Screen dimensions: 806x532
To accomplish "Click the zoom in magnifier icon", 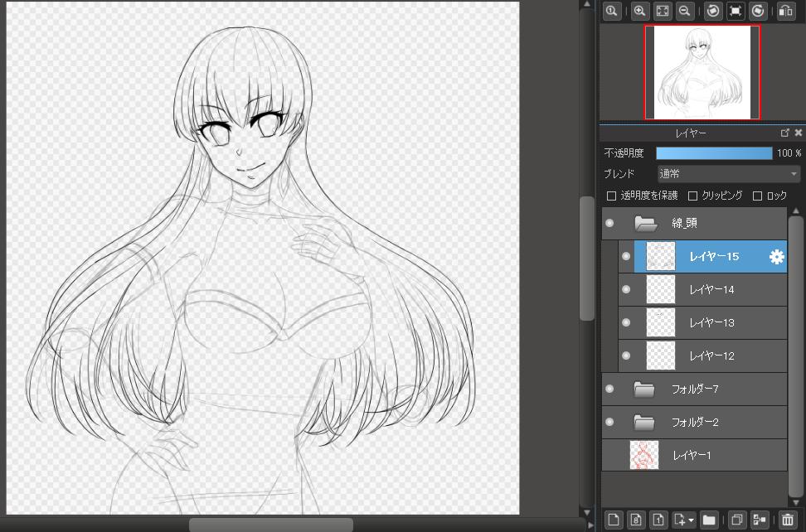I will [639, 11].
